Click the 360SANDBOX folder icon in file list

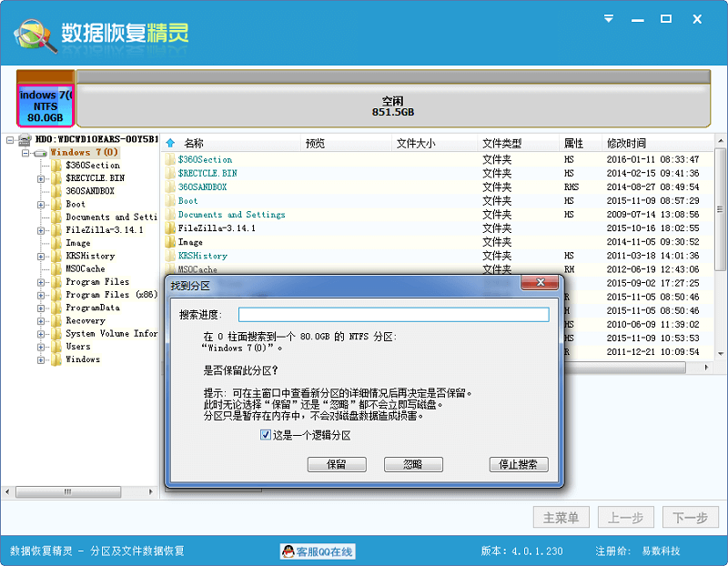(x=170, y=187)
